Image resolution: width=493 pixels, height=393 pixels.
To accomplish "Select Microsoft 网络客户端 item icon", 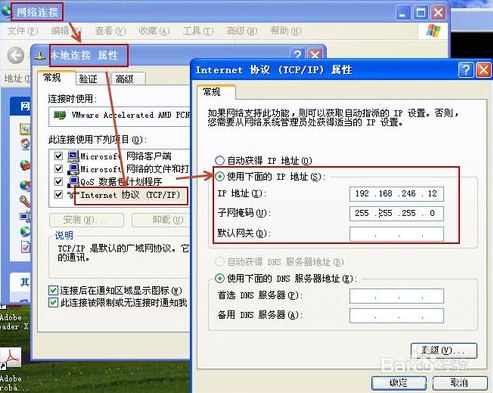I will [x=73, y=156].
